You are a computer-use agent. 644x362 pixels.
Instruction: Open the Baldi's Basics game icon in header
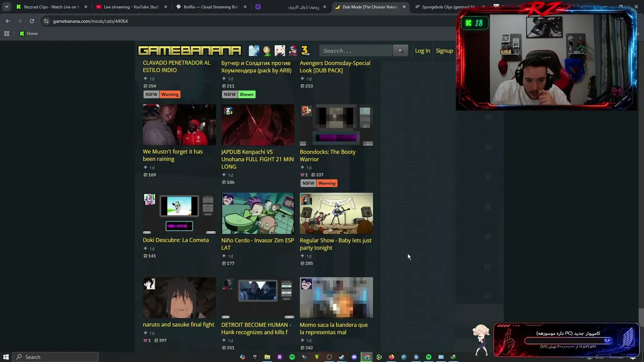click(267, 51)
